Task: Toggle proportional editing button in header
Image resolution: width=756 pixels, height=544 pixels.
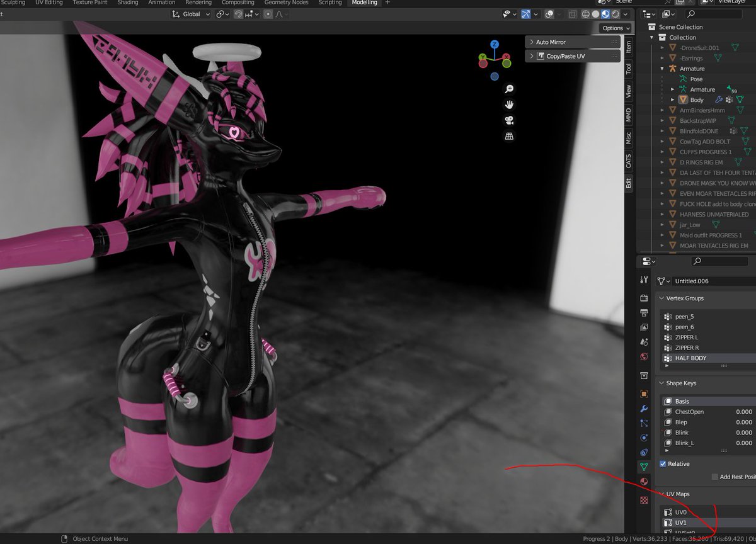Action: tap(266, 14)
